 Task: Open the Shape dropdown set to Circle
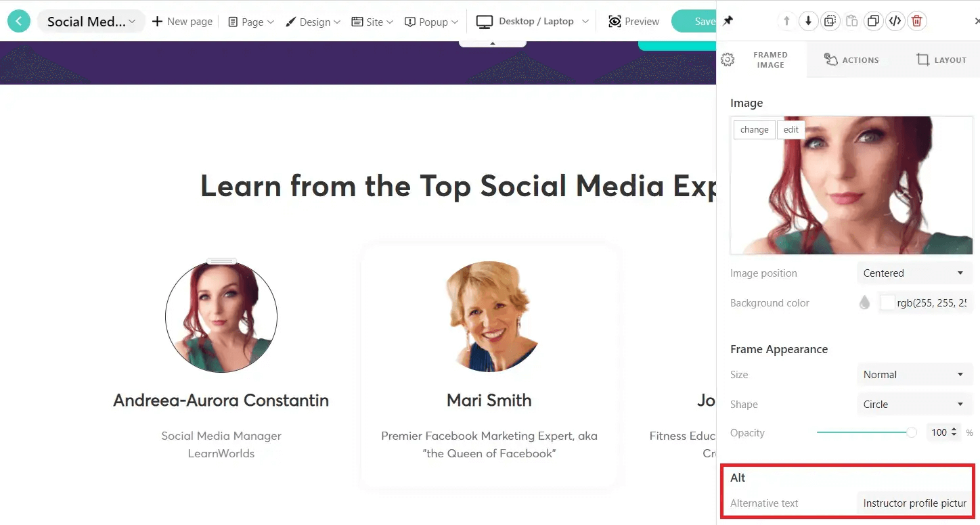(914, 404)
